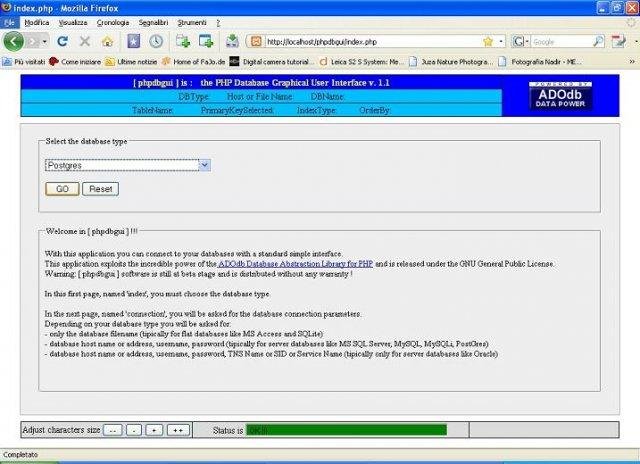Image resolution: width=640 pixels, height=464 pixels.
Task: Click the site identity icon in address bar
Action: (x=256, y=41)
